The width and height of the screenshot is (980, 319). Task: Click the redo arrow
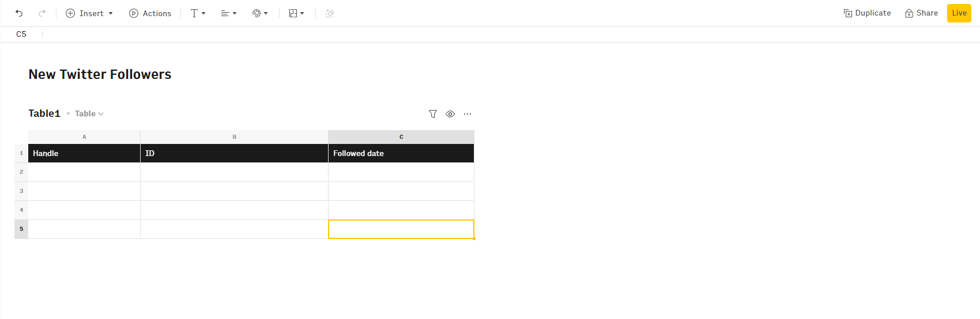pyautogui.click(x=42, y=13)
